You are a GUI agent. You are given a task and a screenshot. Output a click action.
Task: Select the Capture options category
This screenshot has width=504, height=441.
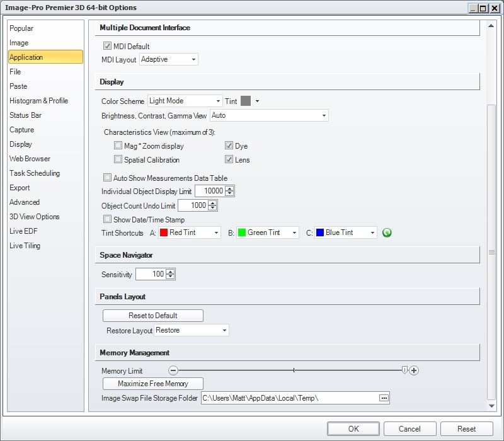[x=45, y=130]
